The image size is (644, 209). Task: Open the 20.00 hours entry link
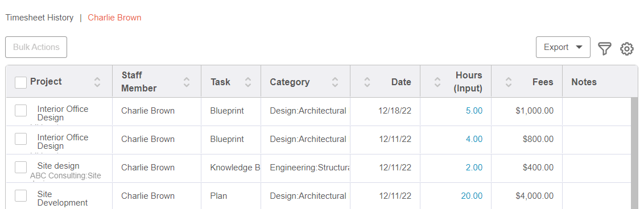472,196
